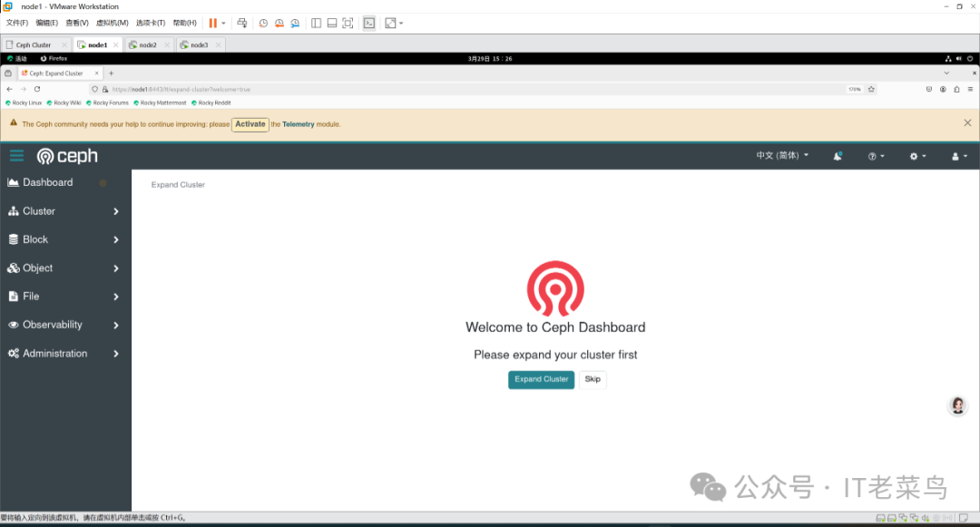Open GNOME power menu icon

(x=970, y=59)
